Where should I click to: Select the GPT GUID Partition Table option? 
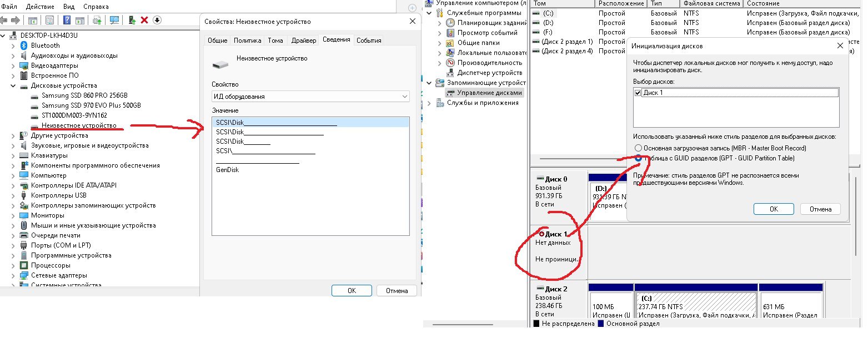638,158
